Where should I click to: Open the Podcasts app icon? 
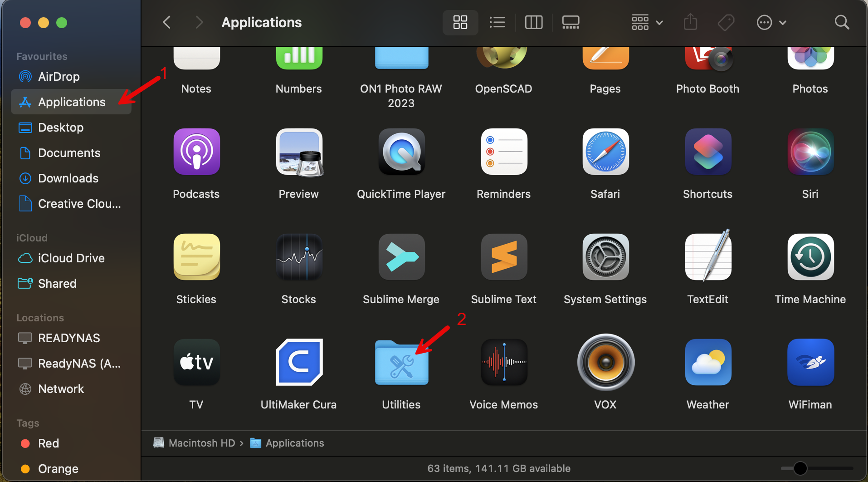(x=196, y=152)
